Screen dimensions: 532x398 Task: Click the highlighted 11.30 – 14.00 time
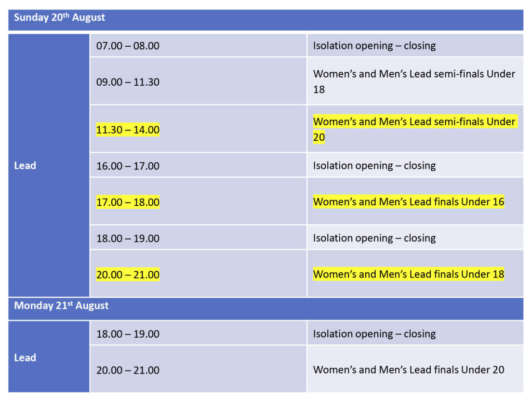(x=128, y=129)
